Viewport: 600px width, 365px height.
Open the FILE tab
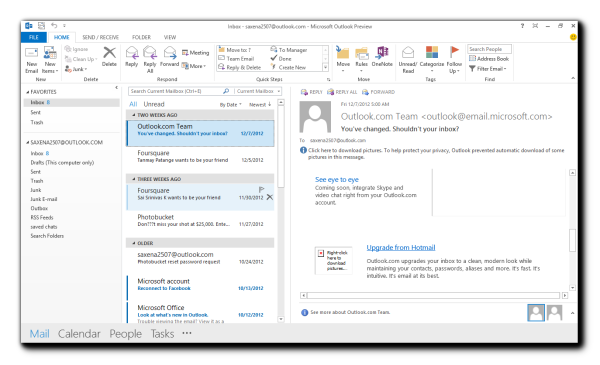click(x=34, y=37)
